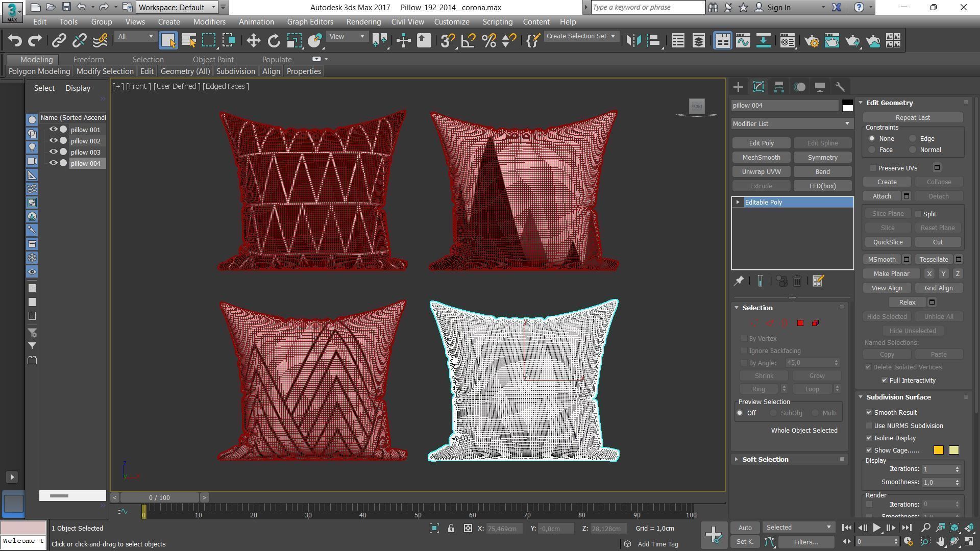
Task: Open the Render Setup dialog
Action: tap(812, 40)
